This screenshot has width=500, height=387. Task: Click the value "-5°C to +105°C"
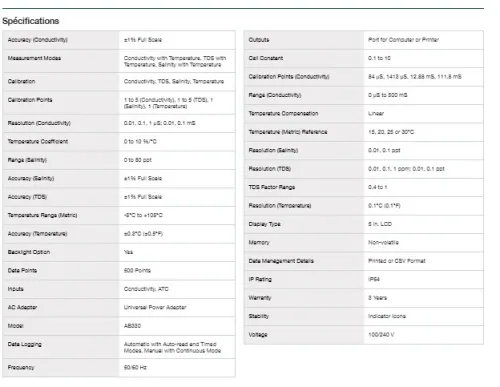click(143, 215)
